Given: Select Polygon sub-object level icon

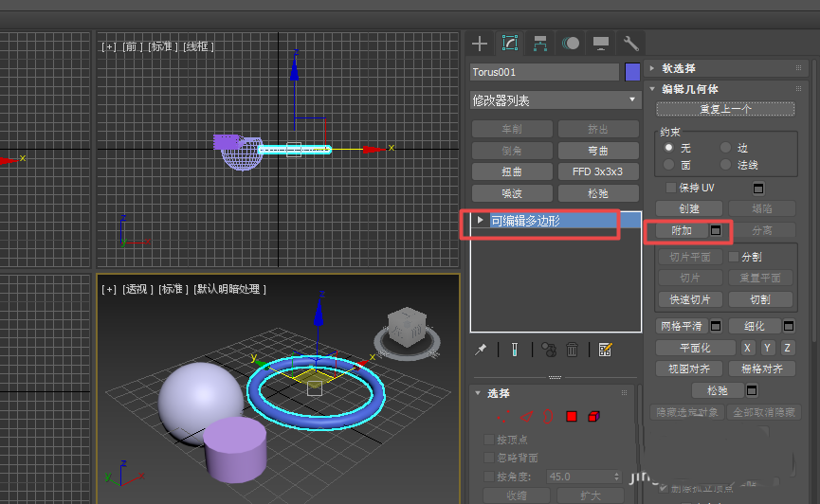Looking at the screenshot, I should coord(571,417).
